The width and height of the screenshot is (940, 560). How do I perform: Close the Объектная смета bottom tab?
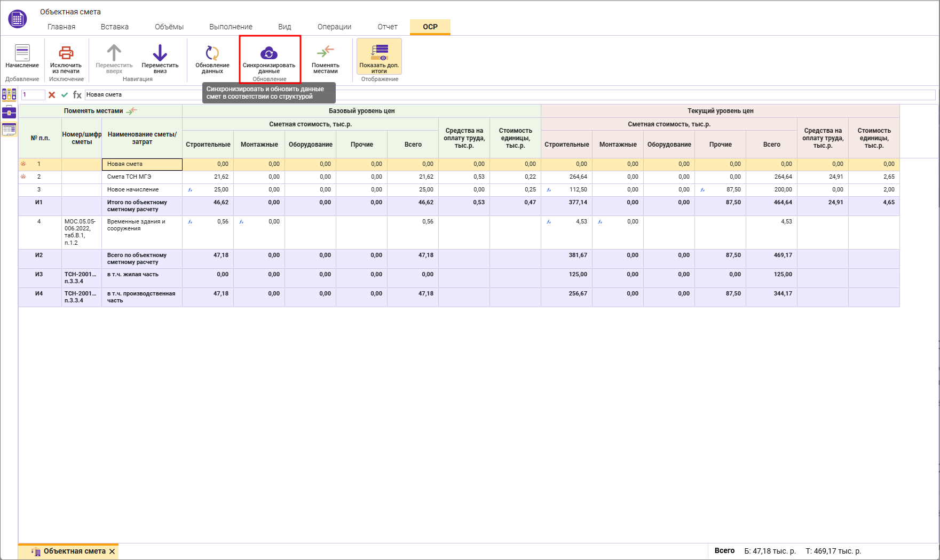tap(112, 551)
